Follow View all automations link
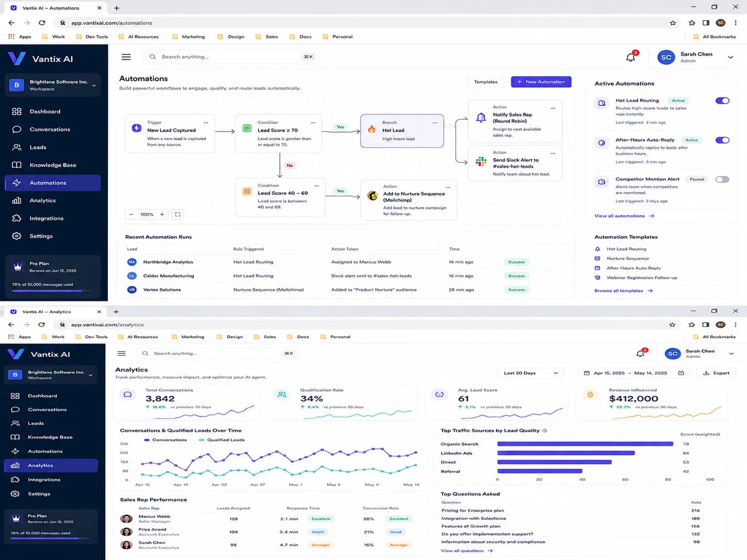747x560 pixels. (624, 216)
